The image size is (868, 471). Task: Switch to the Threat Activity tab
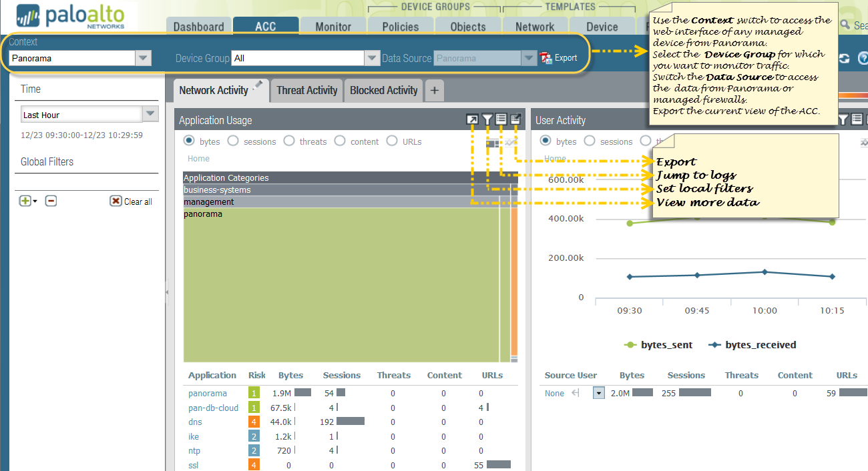coord(307,91)
